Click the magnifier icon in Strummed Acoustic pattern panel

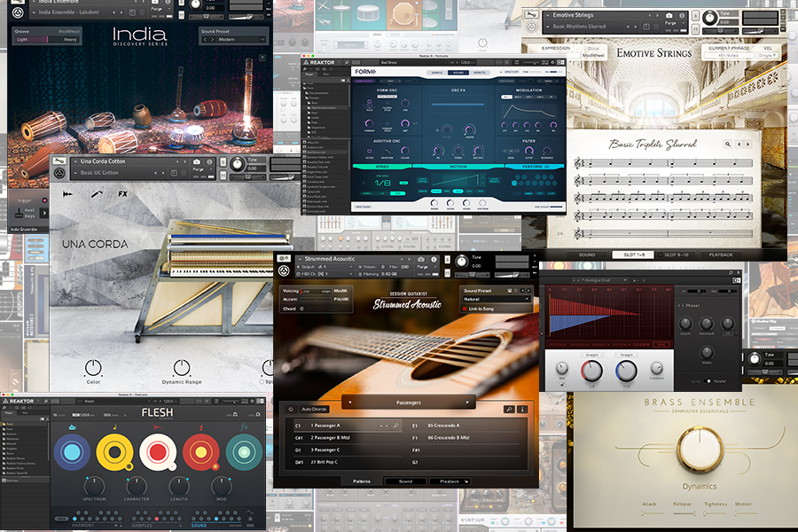(x=509, y=409)
